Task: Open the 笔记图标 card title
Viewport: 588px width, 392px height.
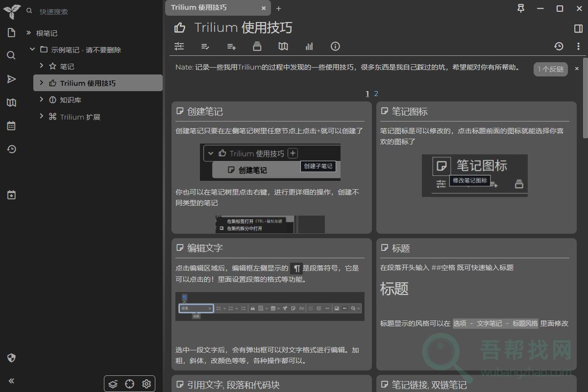Action: [410, 112]
